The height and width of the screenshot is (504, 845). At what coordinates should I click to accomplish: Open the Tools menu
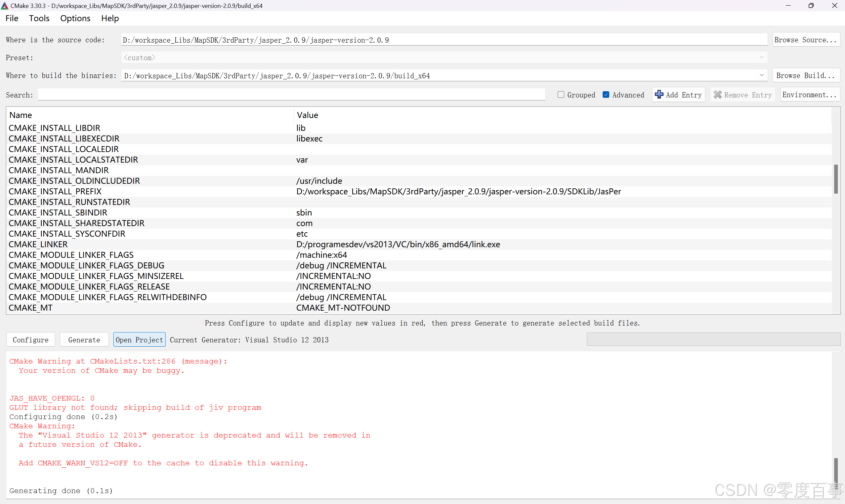coord(39,18)
